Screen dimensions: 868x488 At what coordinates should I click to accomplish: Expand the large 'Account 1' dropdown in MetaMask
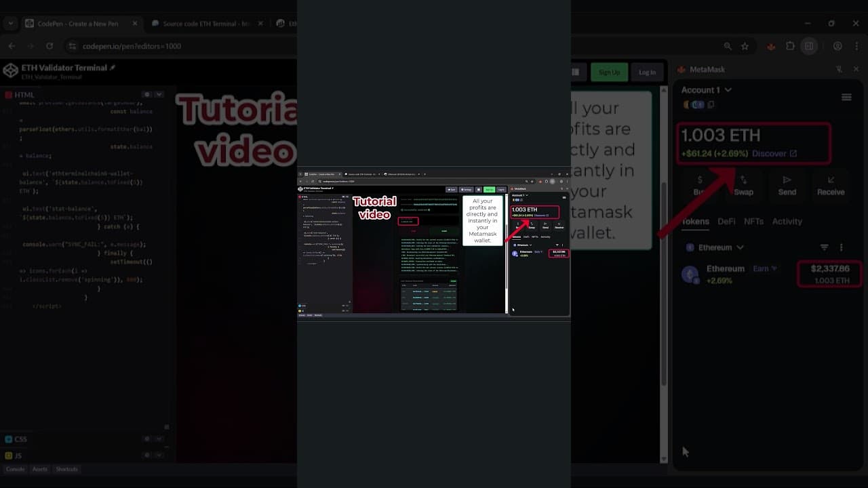coord(707,89)
